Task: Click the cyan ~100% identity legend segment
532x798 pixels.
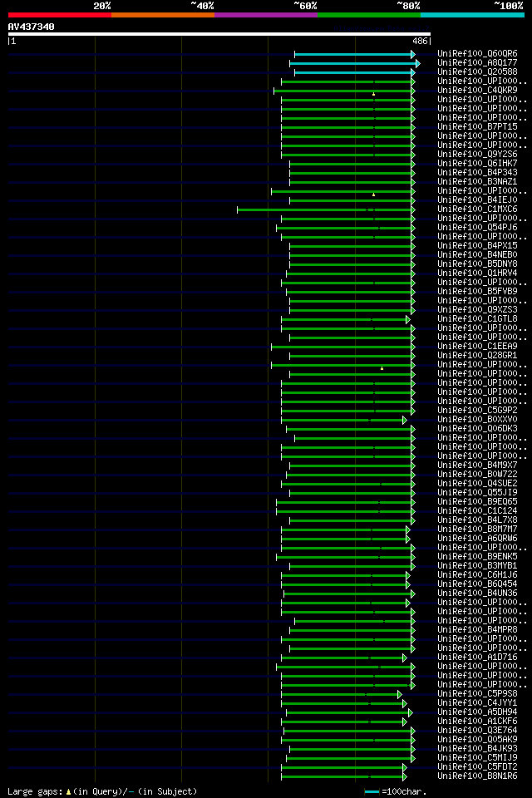Action: tap(472, 15)
